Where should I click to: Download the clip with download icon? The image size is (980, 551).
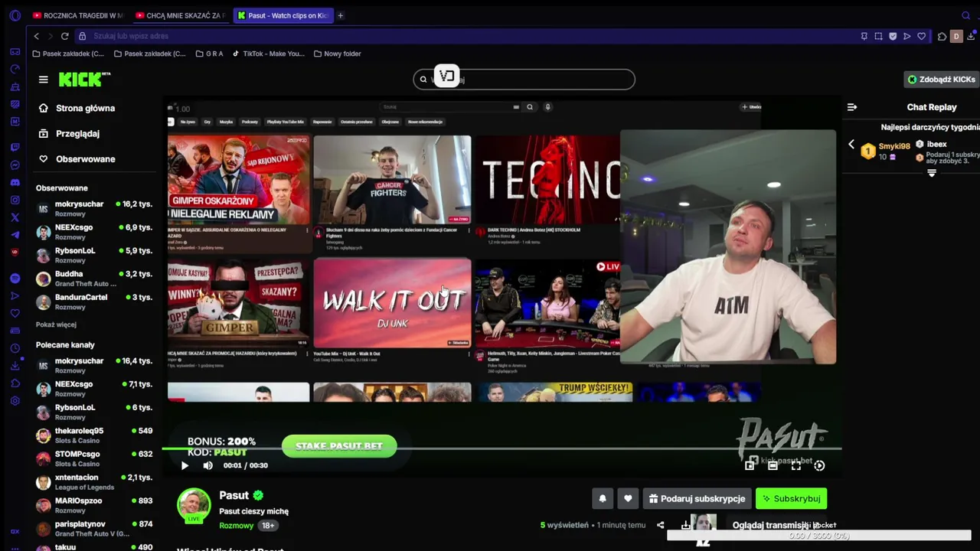pos(685,525)
